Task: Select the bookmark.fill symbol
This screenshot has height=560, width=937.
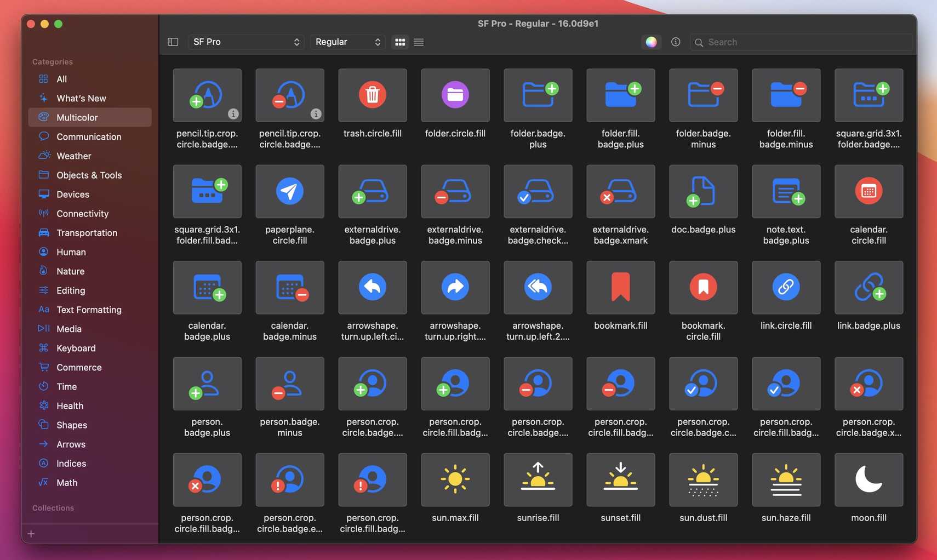Action: (x=620, y=287)
